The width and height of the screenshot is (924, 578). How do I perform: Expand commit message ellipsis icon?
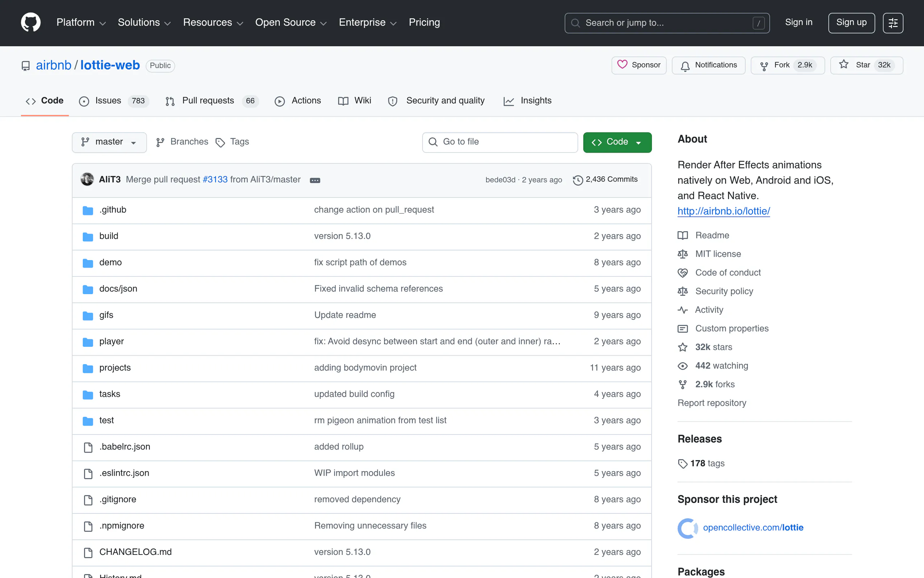click(x=315, y=180)
